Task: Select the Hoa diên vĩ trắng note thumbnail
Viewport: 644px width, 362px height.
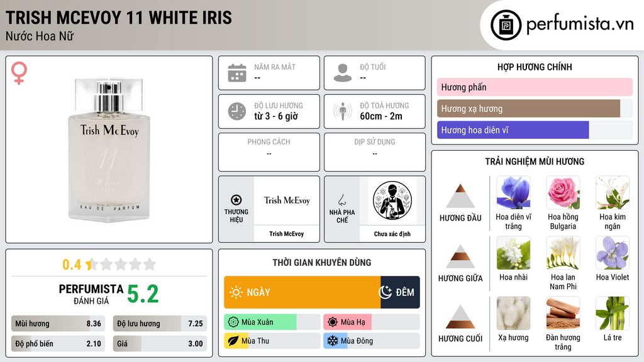Action: (513, 193)
